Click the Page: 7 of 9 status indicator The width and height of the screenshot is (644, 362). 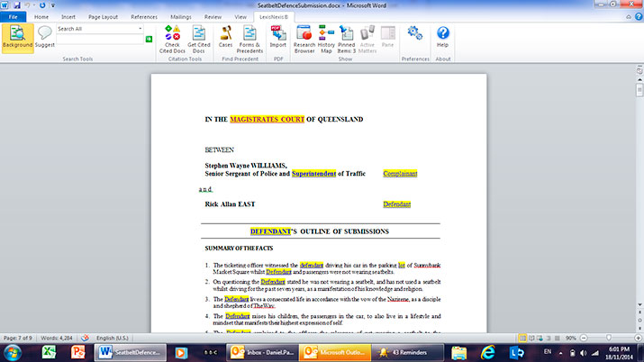[x=18, y=338]
